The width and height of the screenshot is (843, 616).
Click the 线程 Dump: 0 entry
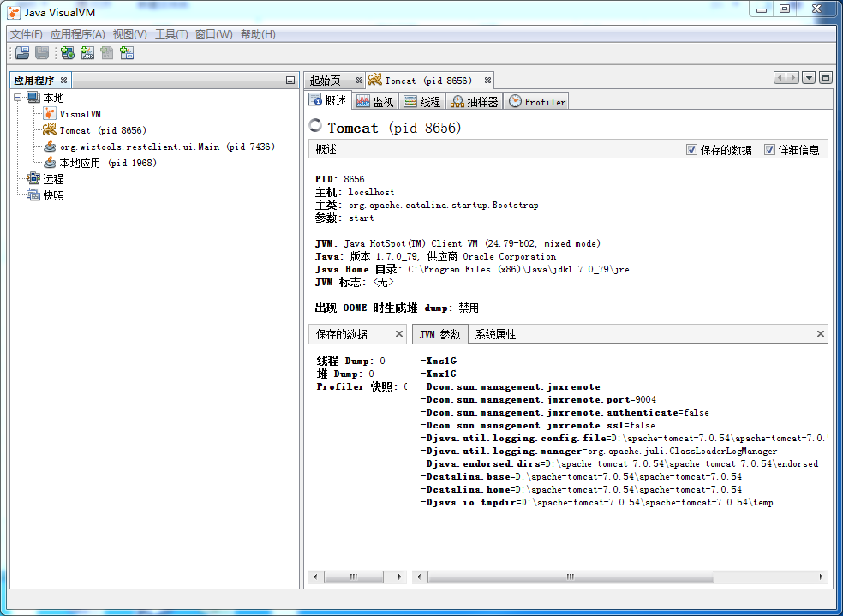(351, 361)
